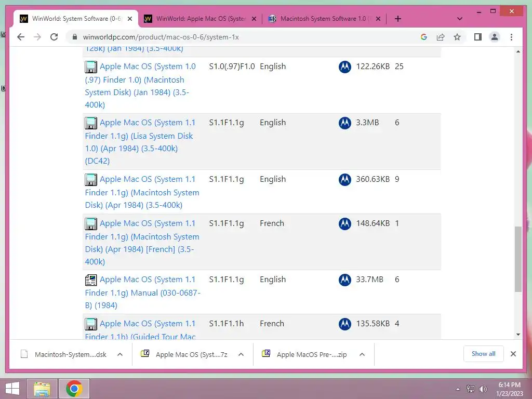
Task: Click the vertical scrollbar thumb
Action: pyautogui.click(x=518, y=259)
